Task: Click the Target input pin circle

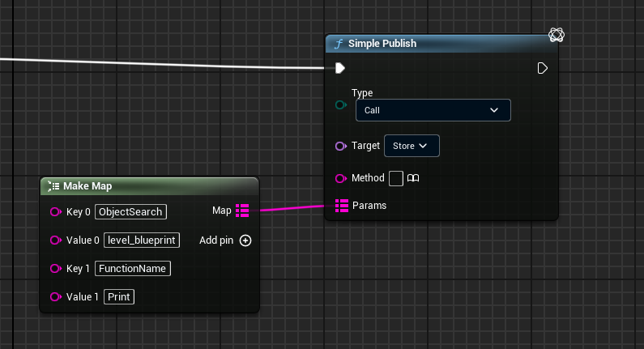Action: tap(340, 146)
